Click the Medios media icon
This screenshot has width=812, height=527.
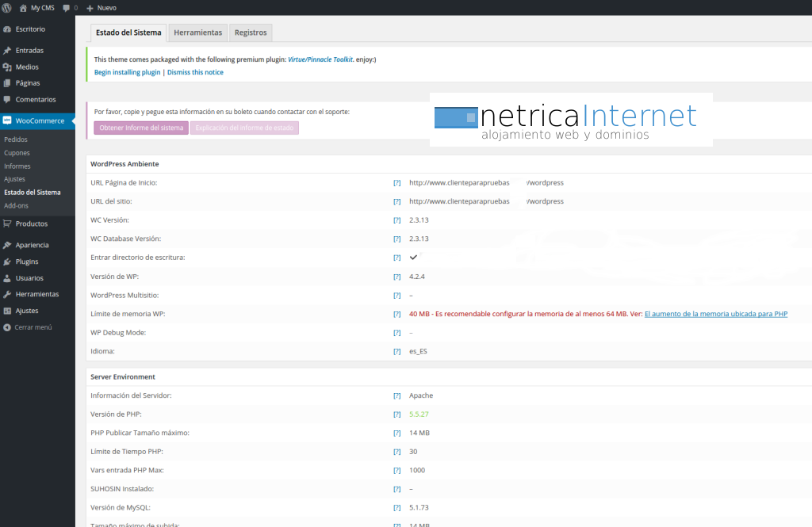coord(7,67)
